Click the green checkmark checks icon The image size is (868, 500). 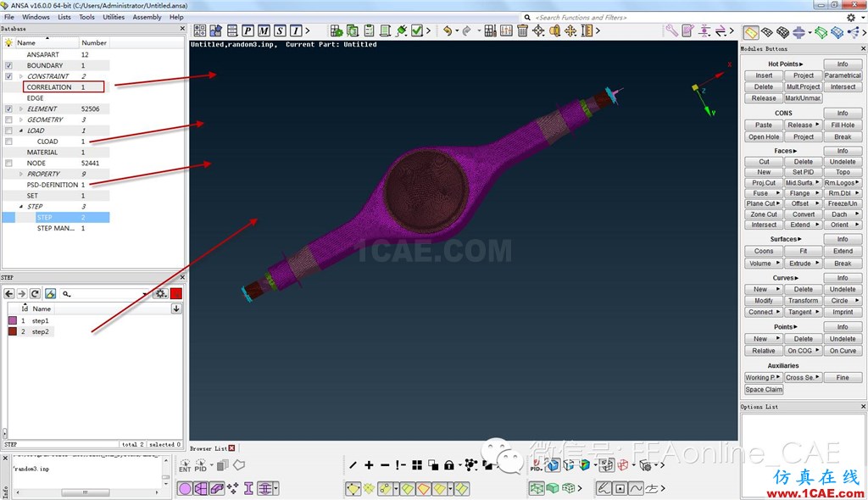click(417, 31)
